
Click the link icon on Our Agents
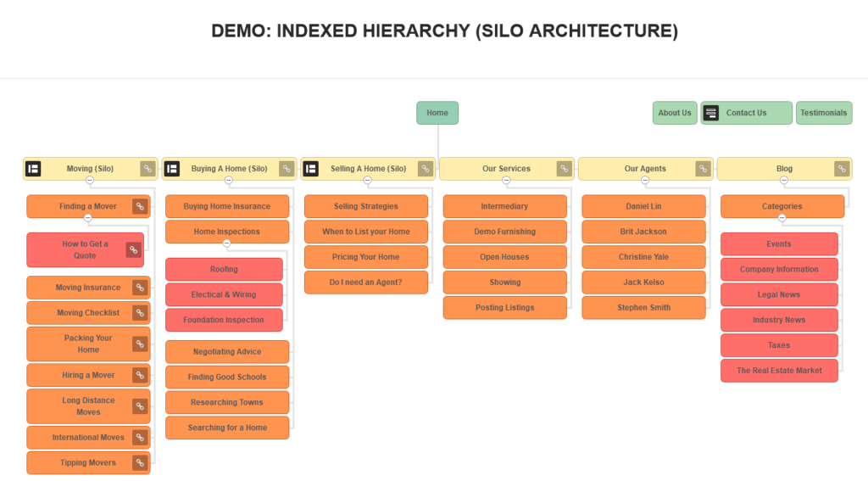coord(703,169)
